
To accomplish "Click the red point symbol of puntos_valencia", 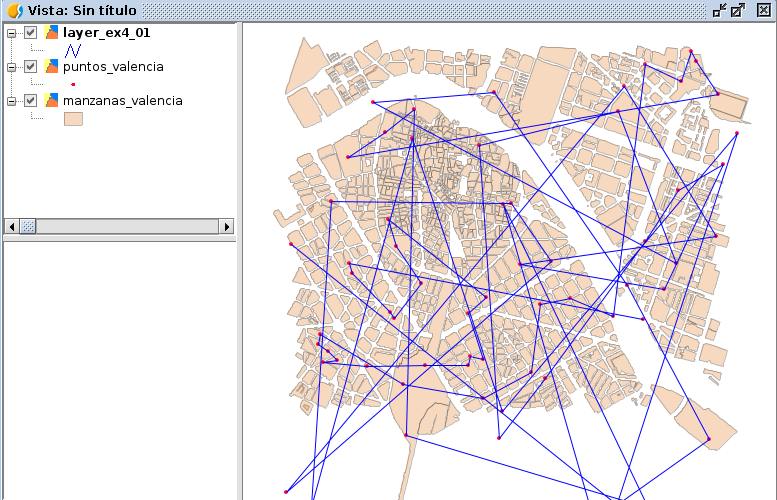I will coord(73,84).
